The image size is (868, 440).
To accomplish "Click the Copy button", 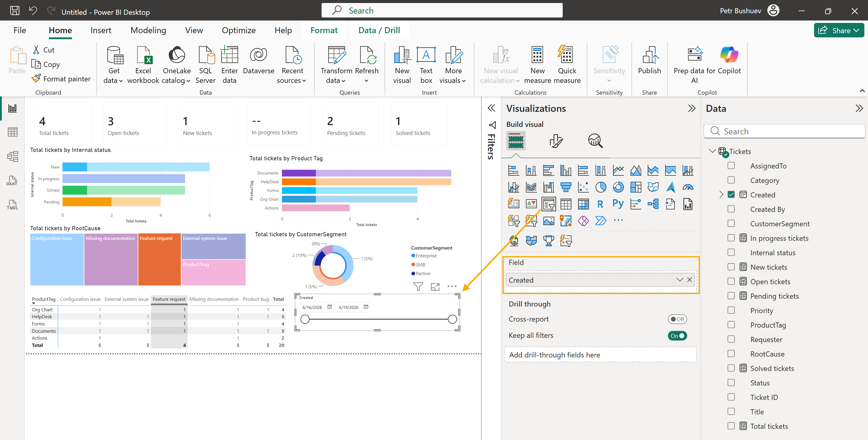I will tap(46, 64).
